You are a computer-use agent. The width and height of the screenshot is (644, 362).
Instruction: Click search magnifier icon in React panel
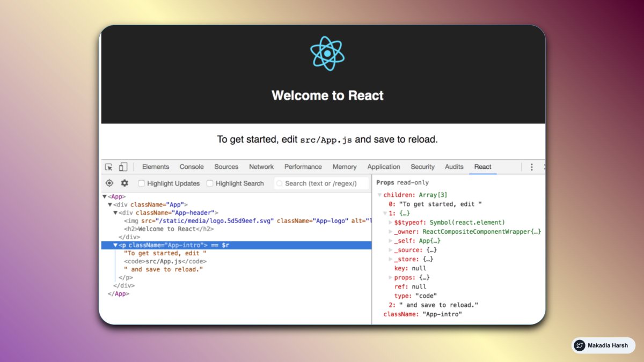(280, 183)
